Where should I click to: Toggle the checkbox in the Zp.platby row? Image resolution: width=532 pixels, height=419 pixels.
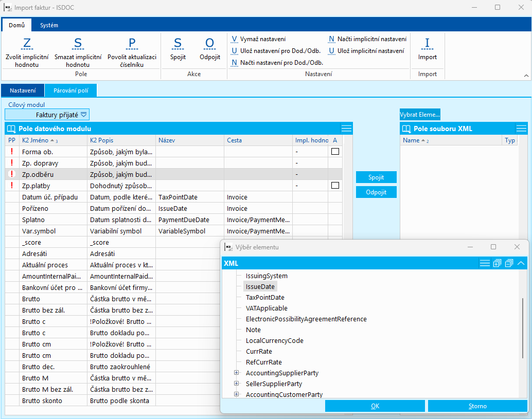coord(335,185)
